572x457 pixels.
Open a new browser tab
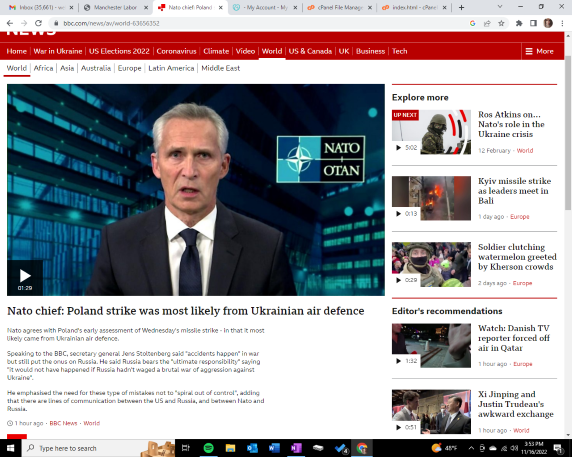tap(461, 7)
